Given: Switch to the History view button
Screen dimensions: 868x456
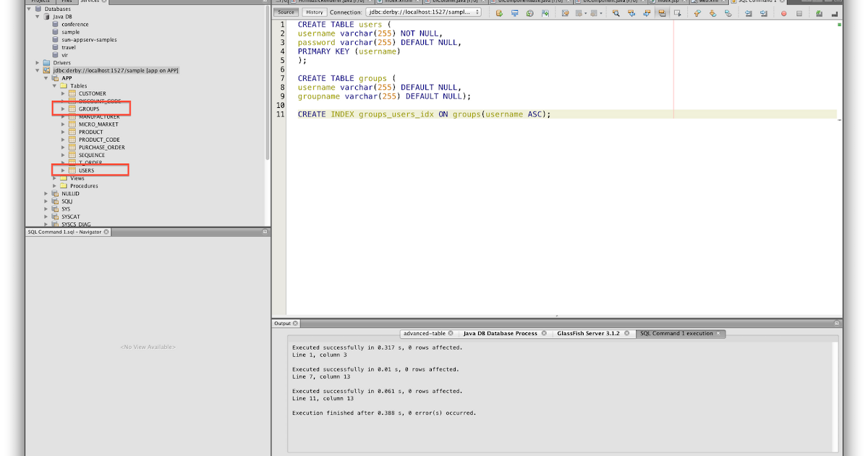Looking at the screenshot, I should click(x=314, y=12).
